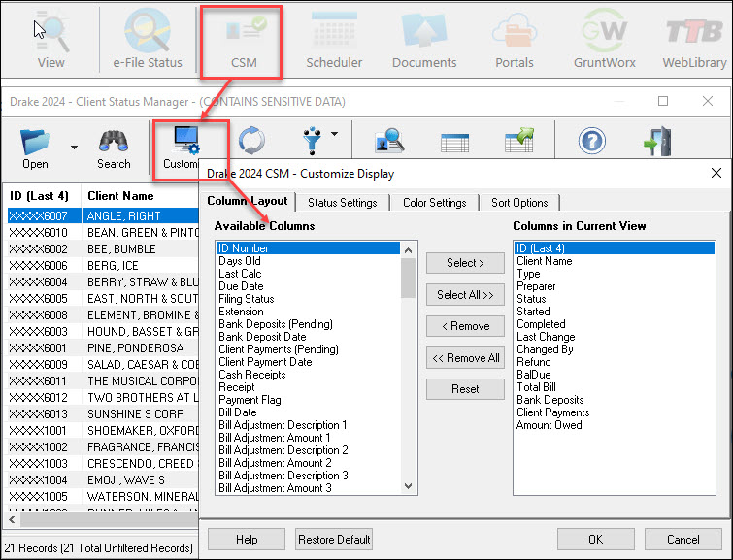This screenshot has width=733, height=560.
Task: Open the CSM icon
Action: (x=243, y=41)
